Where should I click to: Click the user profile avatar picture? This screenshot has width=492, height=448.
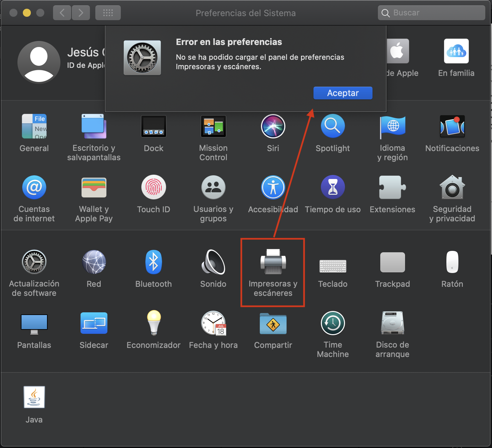[x=39, y=62]
